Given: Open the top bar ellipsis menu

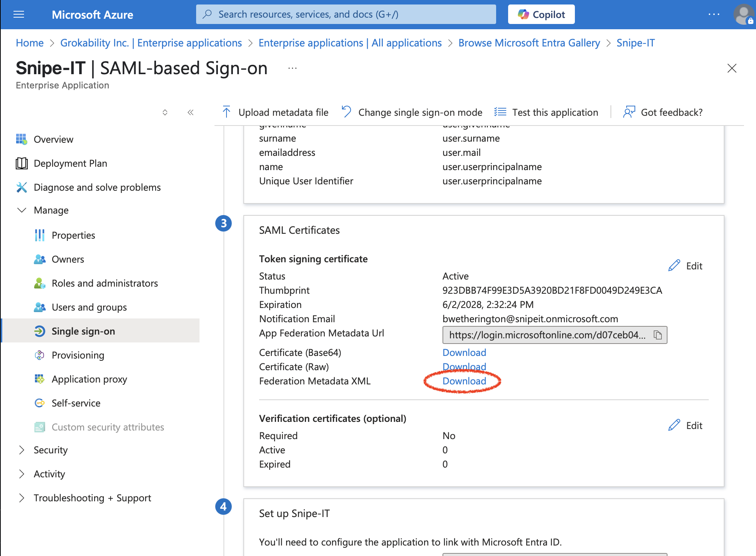Looking at the screenshot, I should click(x=714, y=15).
